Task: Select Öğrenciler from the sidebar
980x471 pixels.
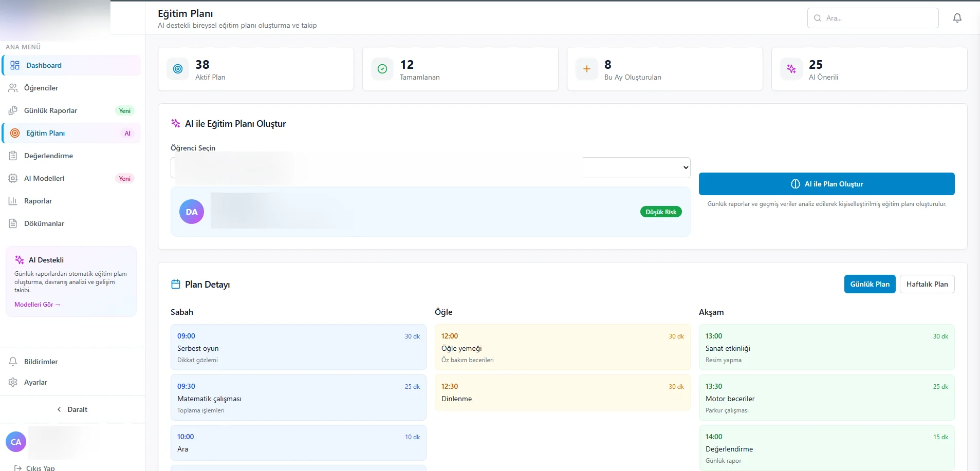Action: [41, 88]
